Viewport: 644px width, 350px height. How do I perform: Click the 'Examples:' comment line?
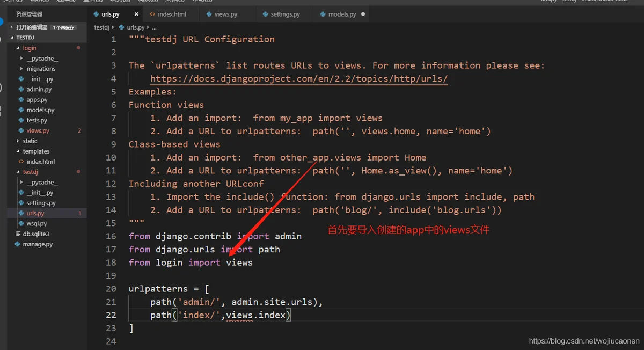pyautogui.click(x=153, y=92)
